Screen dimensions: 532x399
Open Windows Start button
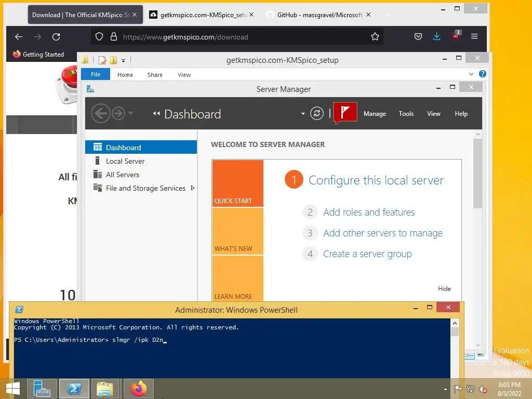click(x=12, y=388)
